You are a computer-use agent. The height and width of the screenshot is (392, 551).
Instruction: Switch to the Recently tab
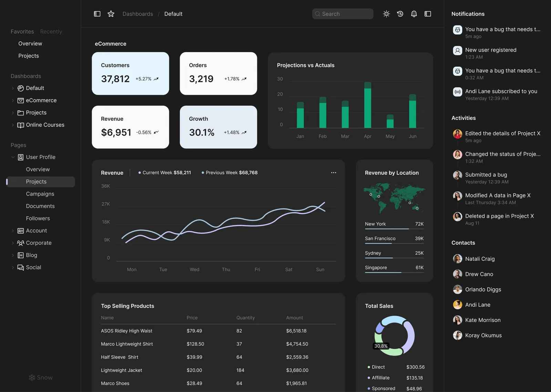tap(51, 31)
